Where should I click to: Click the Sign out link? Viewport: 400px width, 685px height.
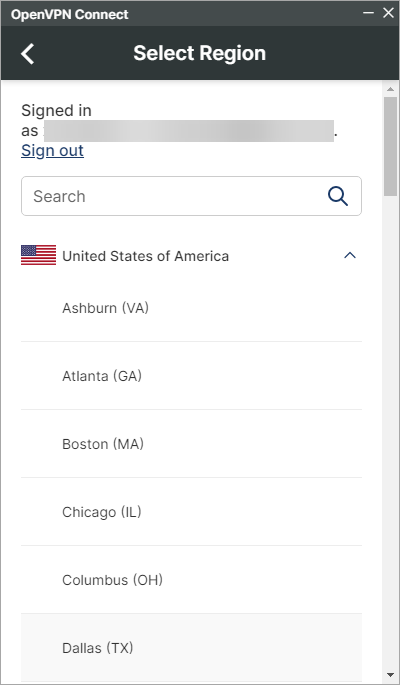pos(52,150)
